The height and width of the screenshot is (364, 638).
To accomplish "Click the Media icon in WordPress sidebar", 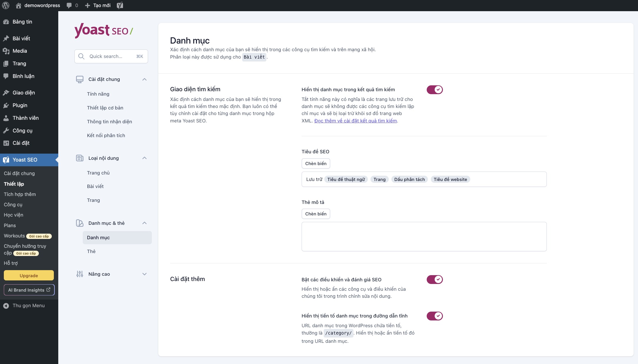I will pos(6,51).
